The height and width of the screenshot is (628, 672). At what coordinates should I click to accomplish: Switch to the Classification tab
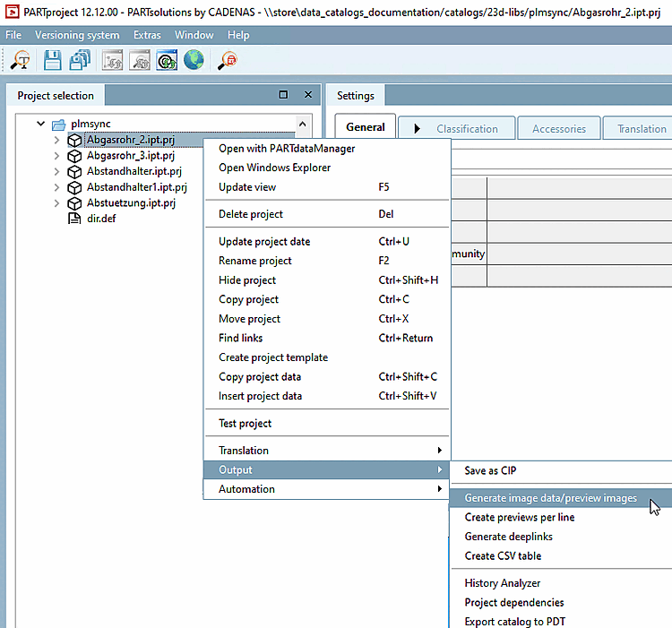tap(457, 128)
